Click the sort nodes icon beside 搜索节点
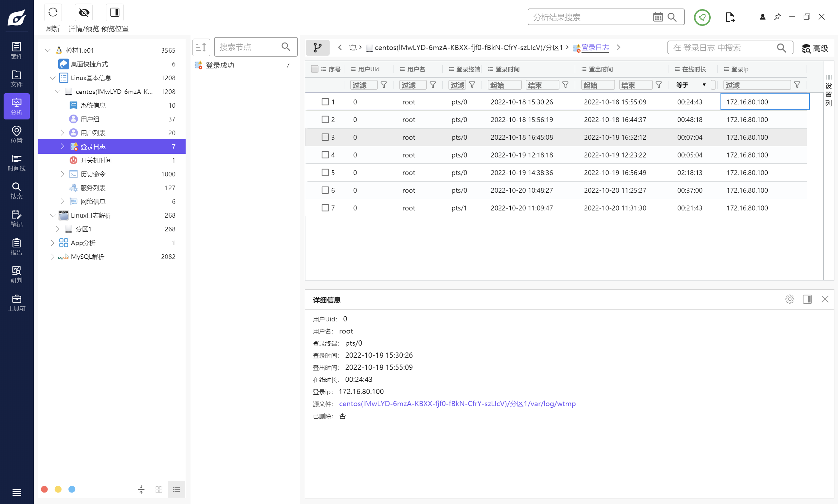The height and width of the screenshot is (504, 838). point(201,47)
